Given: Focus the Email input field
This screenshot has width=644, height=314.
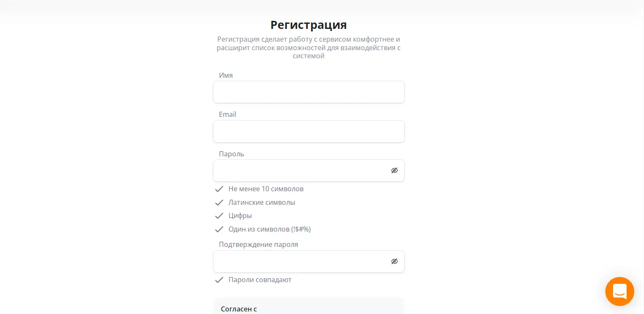Looking at the screenshot, I should click(x=309, y=131).
